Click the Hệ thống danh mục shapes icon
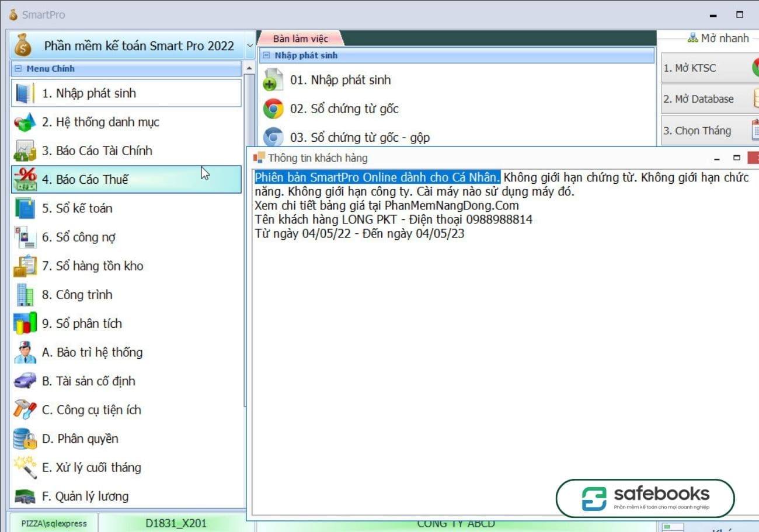The height and width of the screenshot is (532, 759). tap(25, 122)
